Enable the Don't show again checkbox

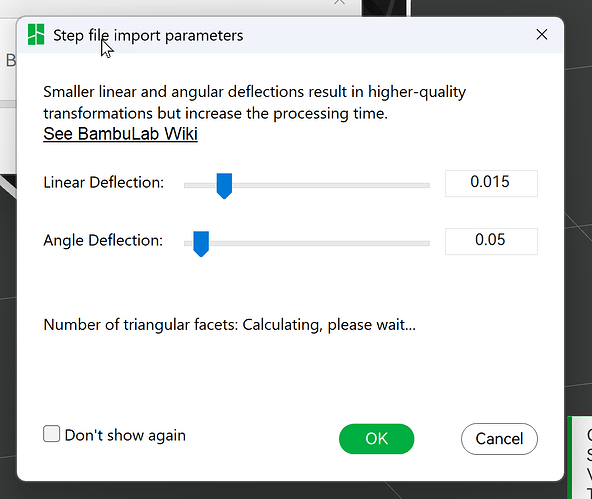(51, 434)
